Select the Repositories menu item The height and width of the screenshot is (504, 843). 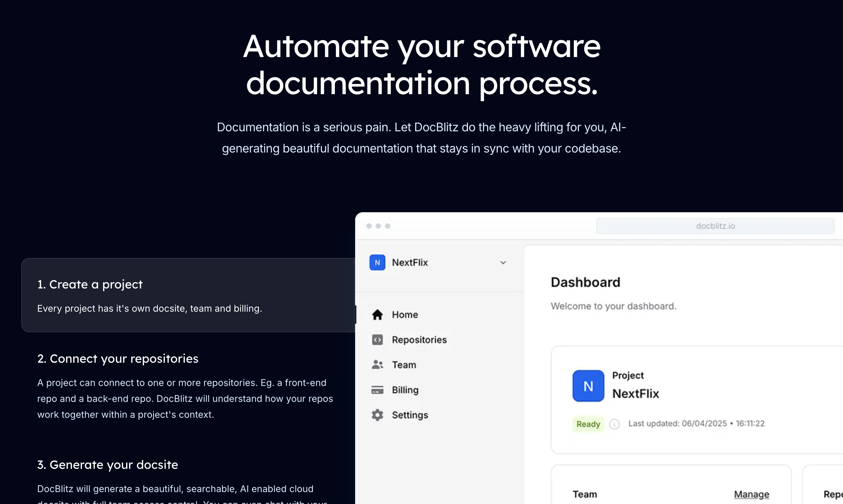419,340
